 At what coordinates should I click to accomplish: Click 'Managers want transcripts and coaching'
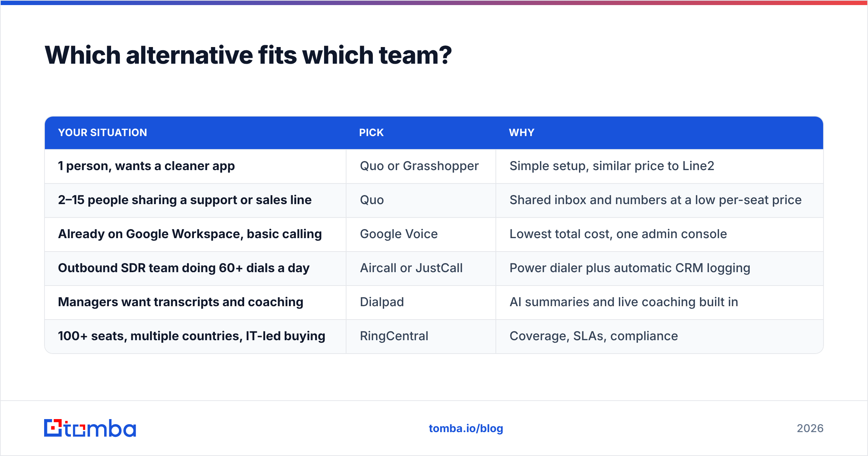180,302
